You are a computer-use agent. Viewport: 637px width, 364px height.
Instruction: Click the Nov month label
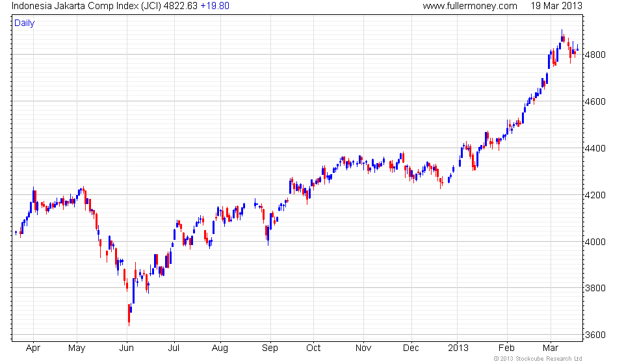pos(363,348)
